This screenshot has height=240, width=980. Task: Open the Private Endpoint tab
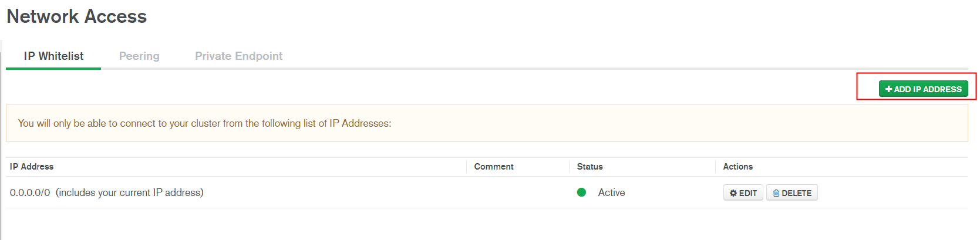pyautogui.click(x=238, y=56)
